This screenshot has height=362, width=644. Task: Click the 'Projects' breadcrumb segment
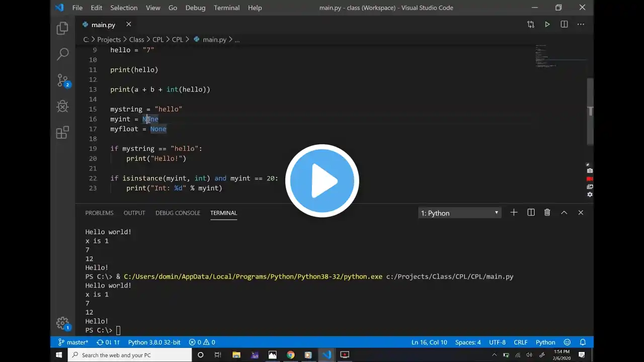109,39
